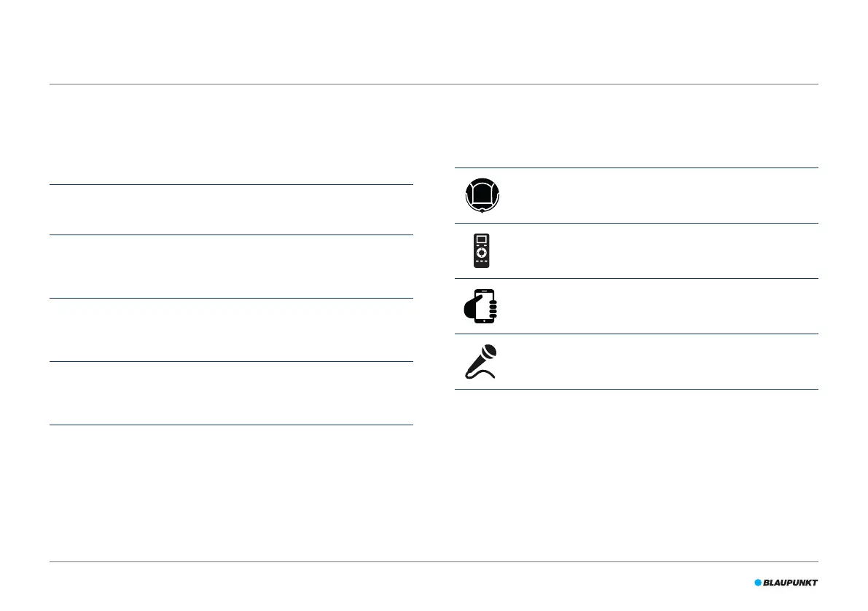
Task: Click second empty row of left table
Action: (231, 267)
